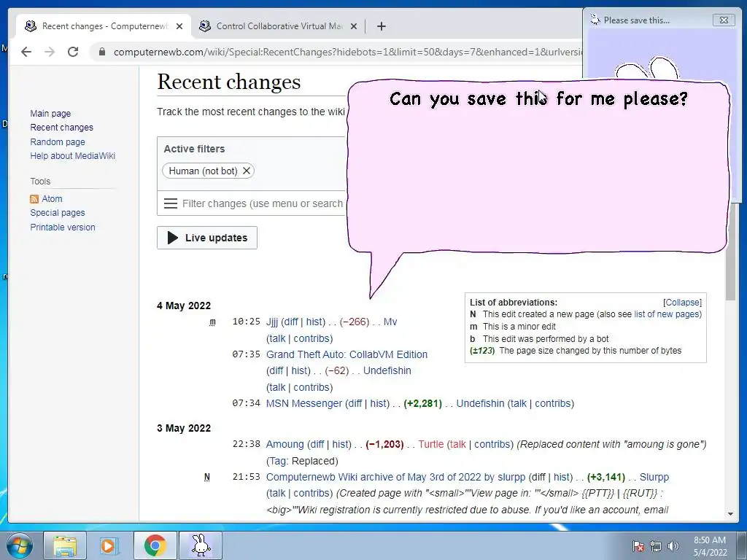Click the pink speech bubble message

tap(538, 167)
